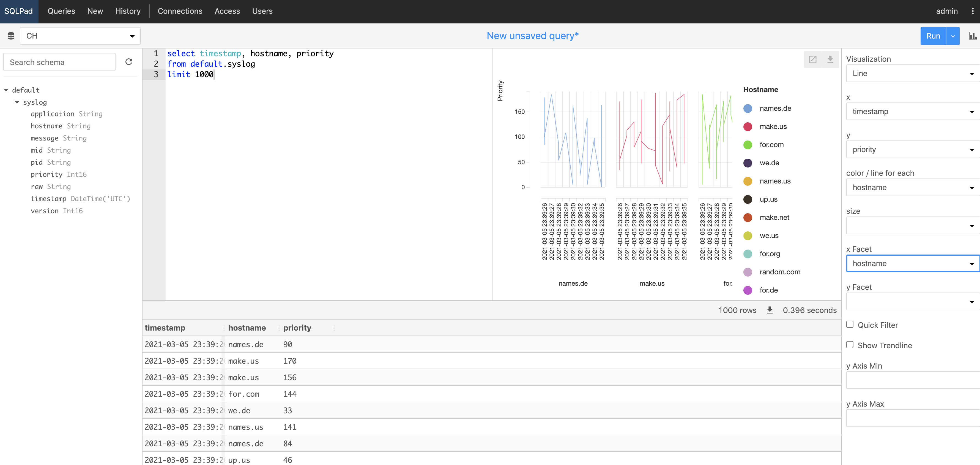Screen dimensions: 980x465
Task: Toggle the visualization panel bar-chart icon
Action: [972, 36]
